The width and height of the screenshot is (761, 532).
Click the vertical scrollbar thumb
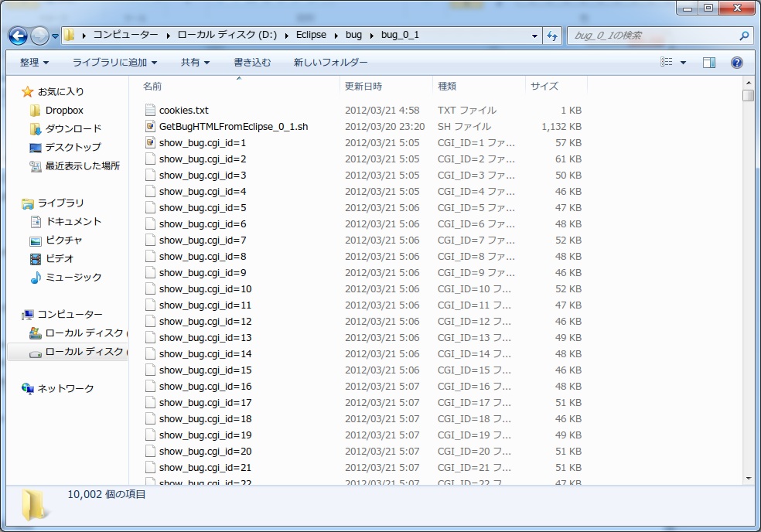pos(748,95)
